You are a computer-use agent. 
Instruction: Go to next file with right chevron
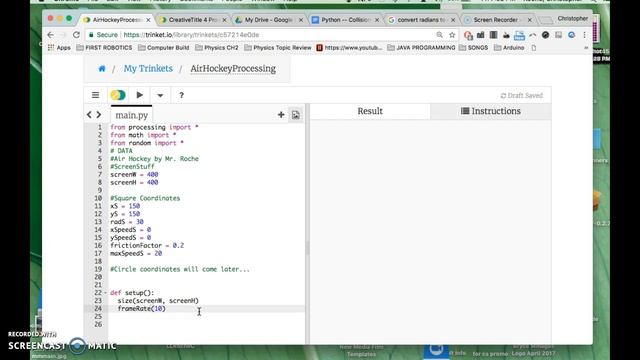click(99, 115)
